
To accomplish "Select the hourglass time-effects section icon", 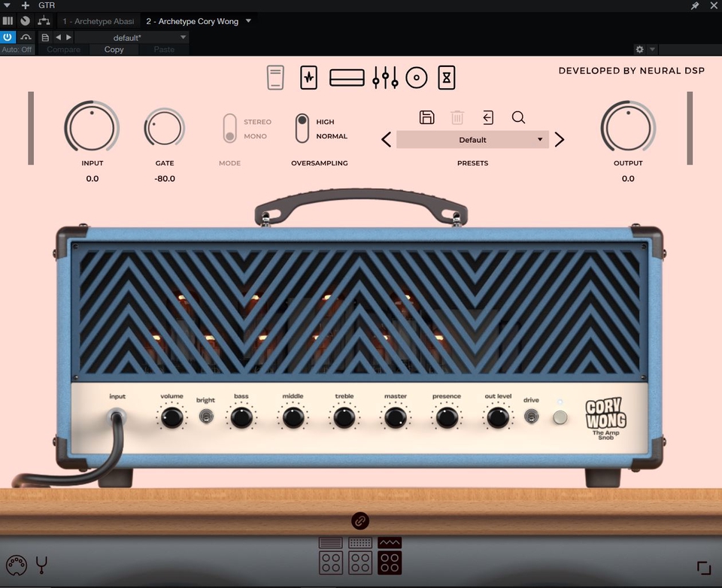I will click(446, 77).
